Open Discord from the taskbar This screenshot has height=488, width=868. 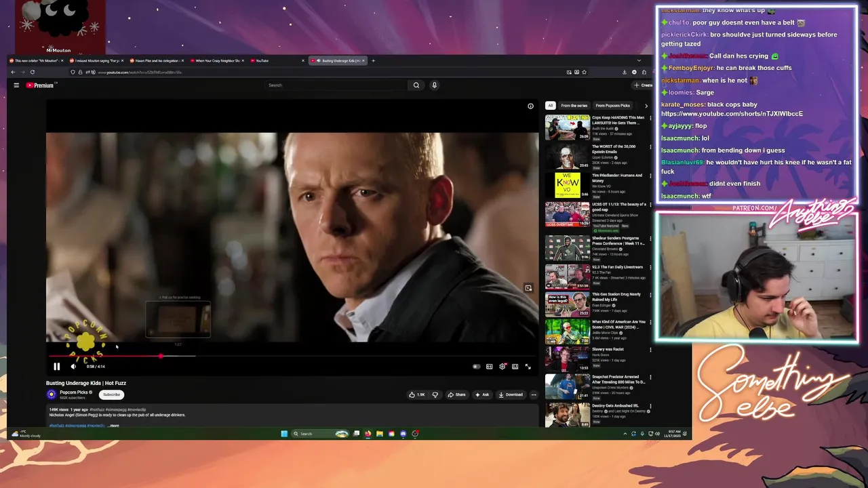[x=403, y=434]
